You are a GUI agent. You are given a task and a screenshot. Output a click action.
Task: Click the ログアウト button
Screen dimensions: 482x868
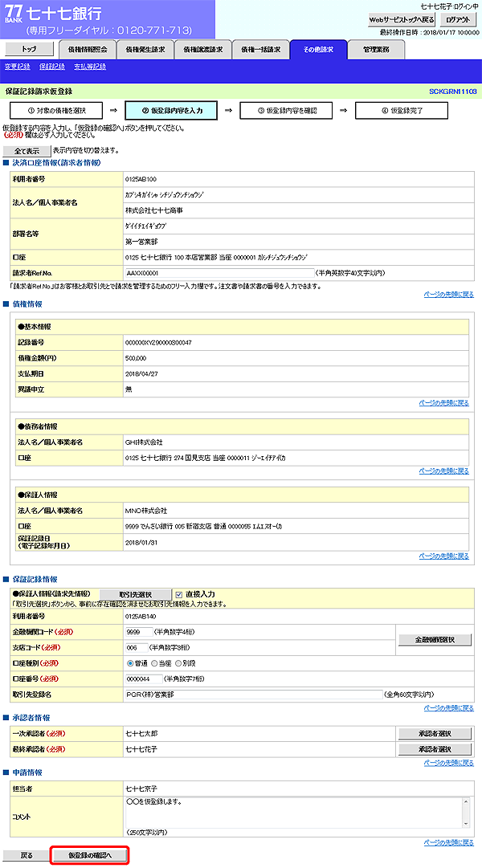coord(458,19)
